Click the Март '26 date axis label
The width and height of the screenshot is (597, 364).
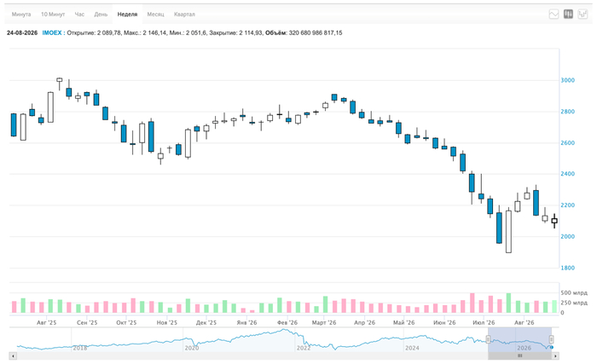tap(324, 322)
